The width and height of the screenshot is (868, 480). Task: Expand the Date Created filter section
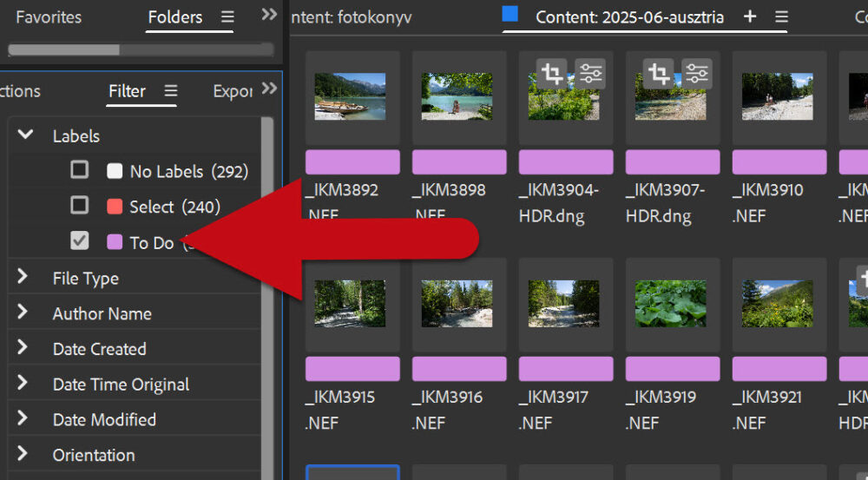click(23, 347)
